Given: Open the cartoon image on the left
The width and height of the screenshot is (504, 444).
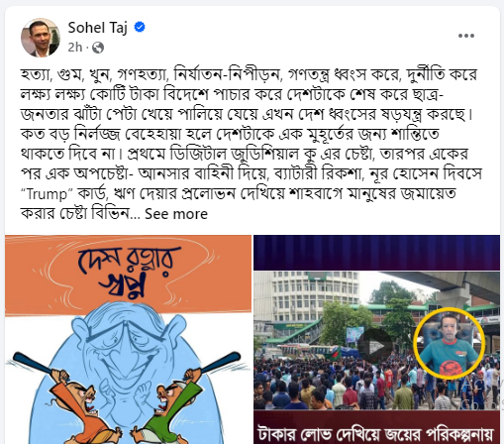Looking at the screenshot, I should click(128, 339).
